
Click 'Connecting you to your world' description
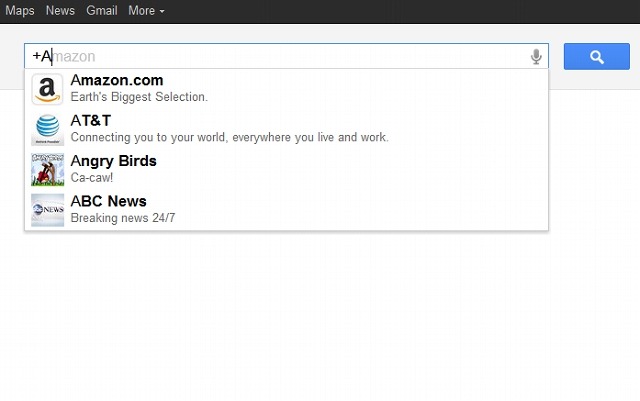(x=229, y=138)
